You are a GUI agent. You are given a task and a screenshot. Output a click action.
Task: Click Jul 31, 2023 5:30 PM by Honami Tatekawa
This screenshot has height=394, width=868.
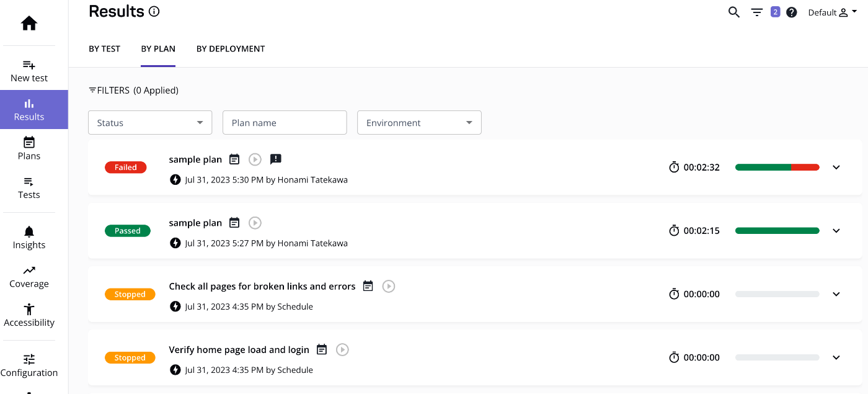(267, 180)
